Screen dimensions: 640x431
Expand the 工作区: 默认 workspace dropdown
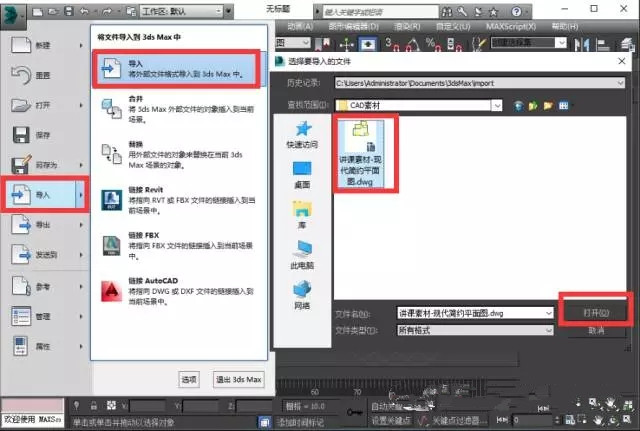[x=219, y=11]
